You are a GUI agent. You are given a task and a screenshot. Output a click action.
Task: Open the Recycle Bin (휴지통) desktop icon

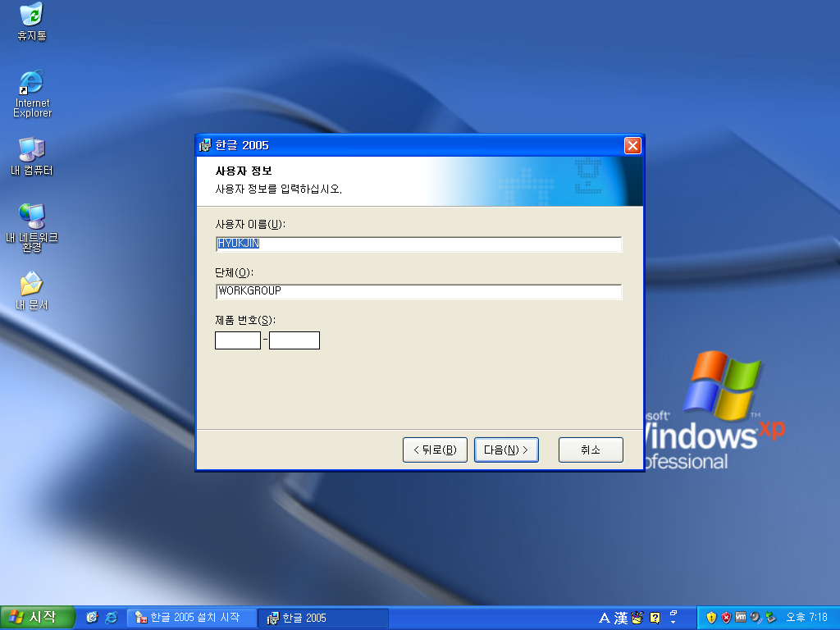point(32,21)
